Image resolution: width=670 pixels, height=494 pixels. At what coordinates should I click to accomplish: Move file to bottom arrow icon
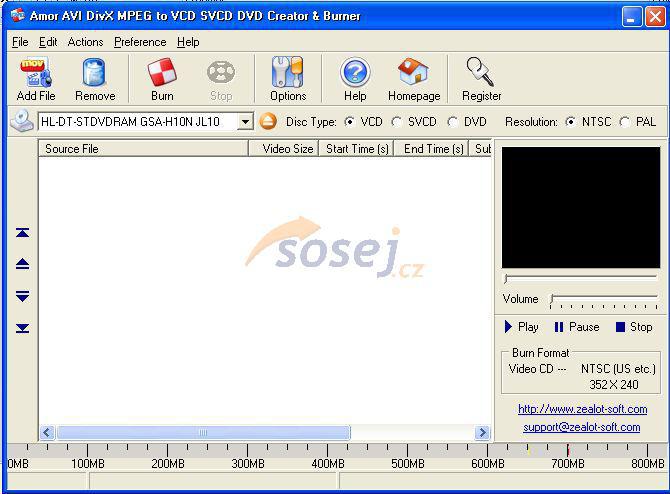(22, 328)
